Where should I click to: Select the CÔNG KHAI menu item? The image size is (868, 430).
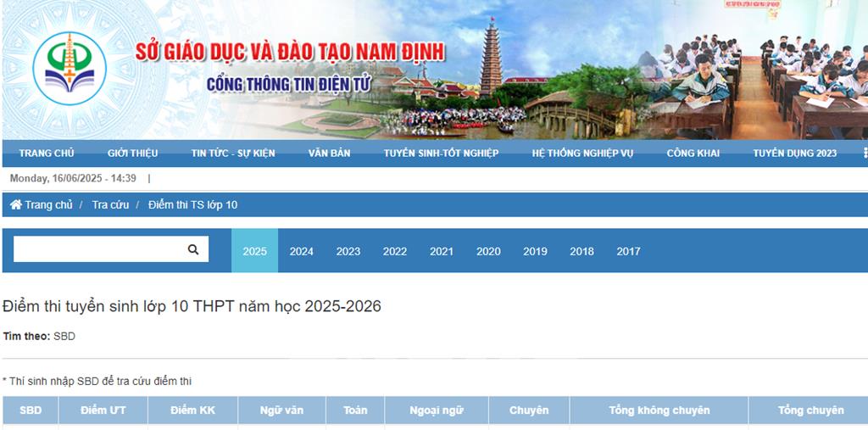[x=693, y=154]
